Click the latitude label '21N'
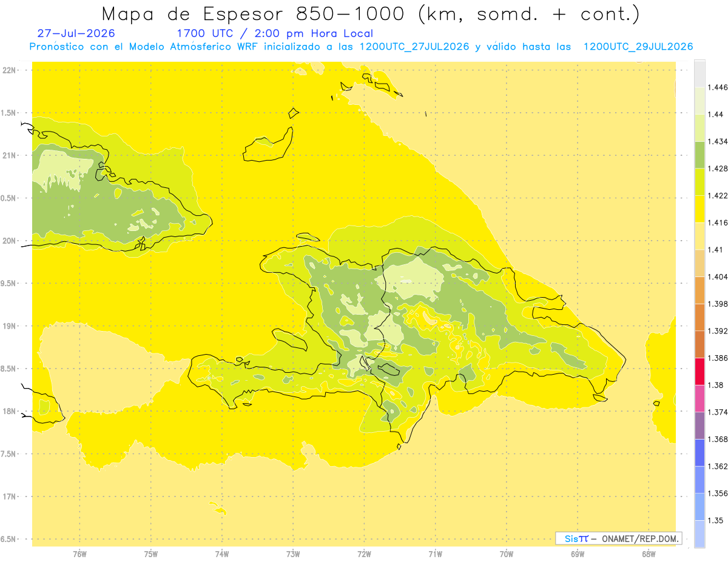 point(10,155)
